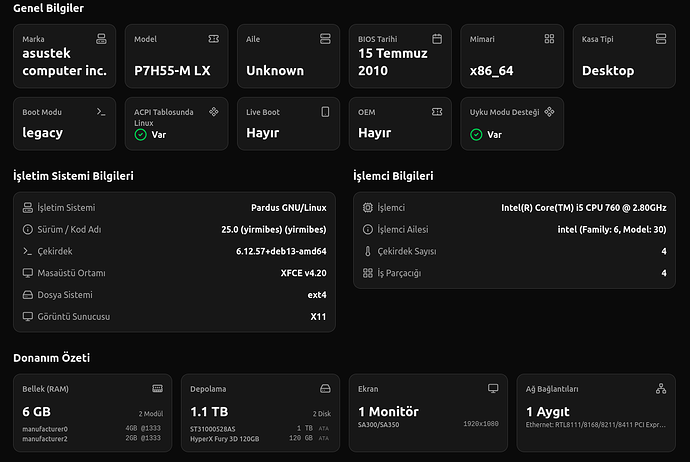
Task: Click the Depolama disk icon
Action: point(324,388)
